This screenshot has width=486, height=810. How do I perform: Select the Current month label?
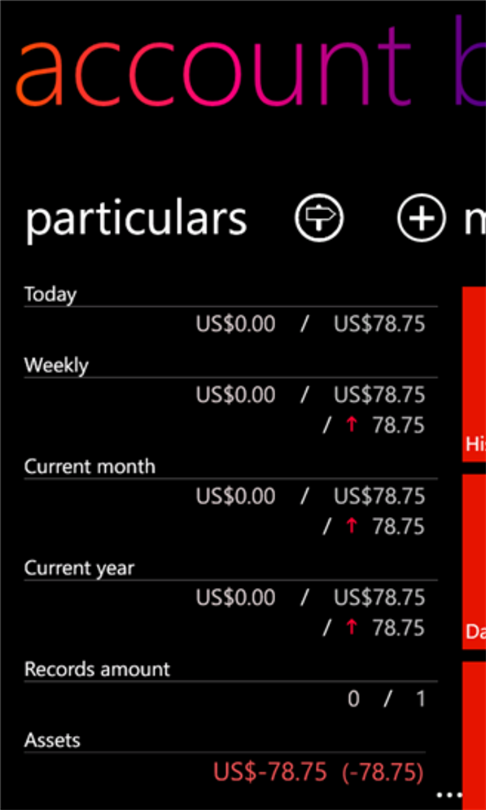[90, 466]
